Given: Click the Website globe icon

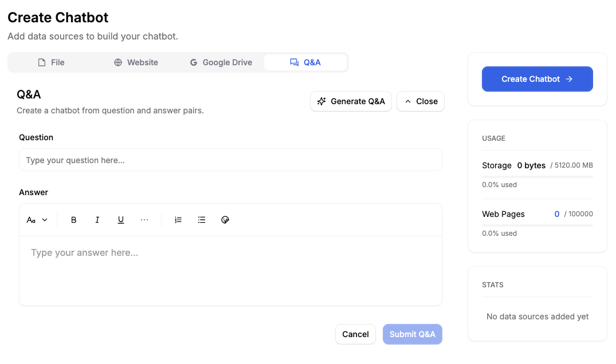Looking at the screenshot, I should click(118, 62).
